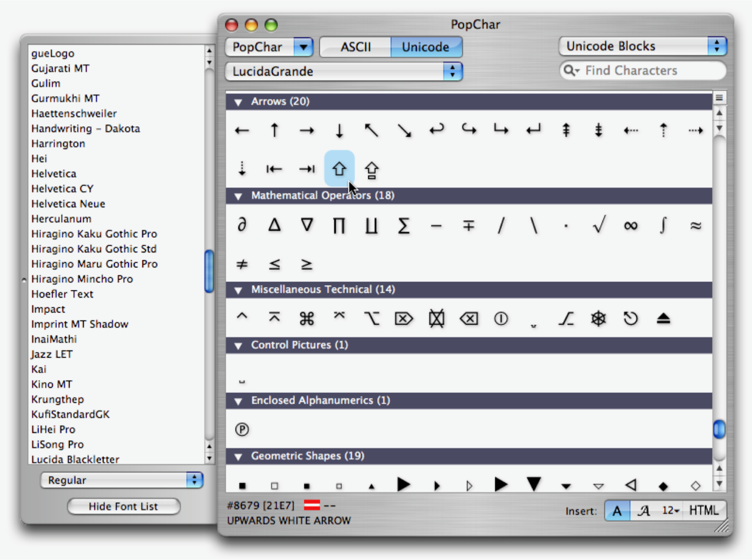Open the LucidaGrande font dropdown
The height and width of the screenshot is (560, 752).
344,72
